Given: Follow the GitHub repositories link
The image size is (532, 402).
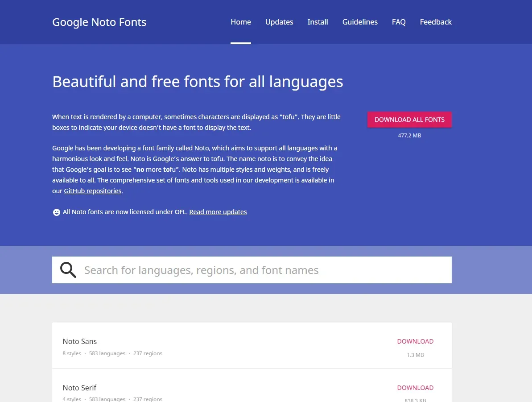Looking at the screenshot, I should pyautogui.click(x=93, y=191).
